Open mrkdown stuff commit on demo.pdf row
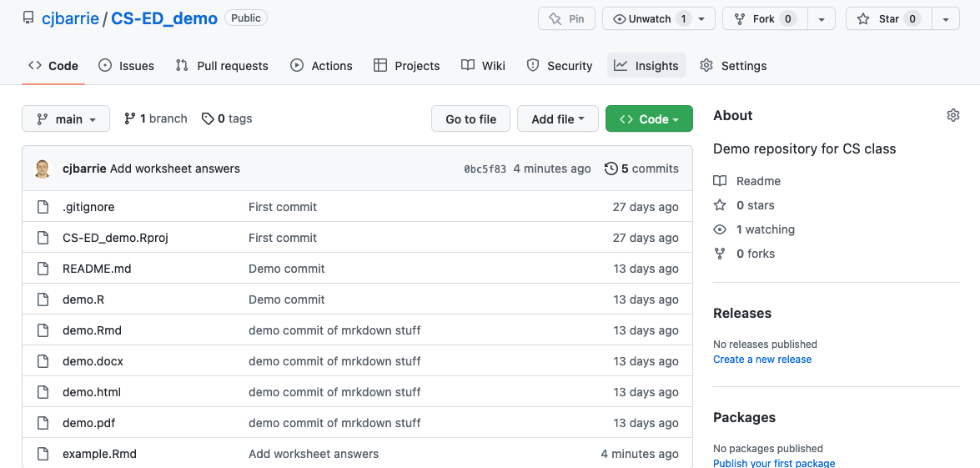 click(x=334, y=423)
